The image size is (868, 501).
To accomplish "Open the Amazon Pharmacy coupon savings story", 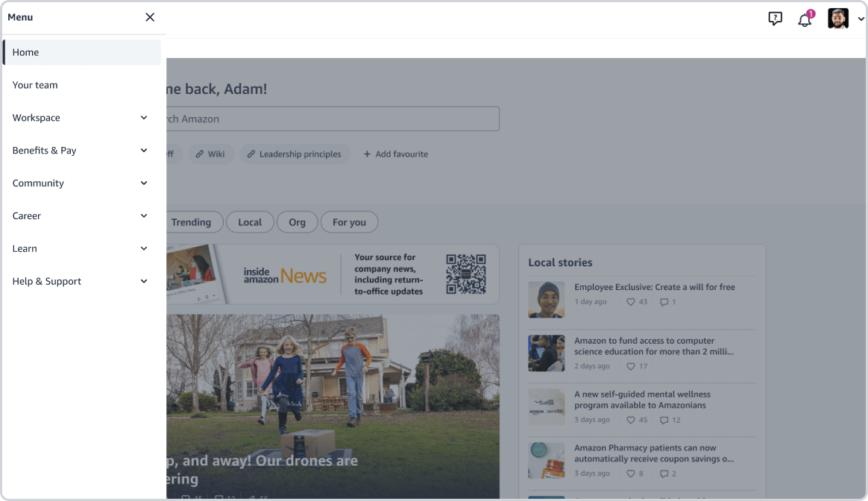I will [654, 453].
